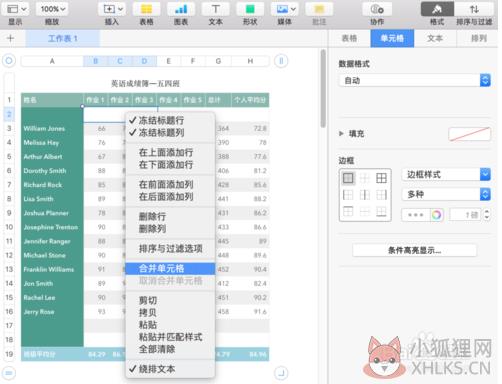
Task: Select the all borders icon
Action: [381, 178]
